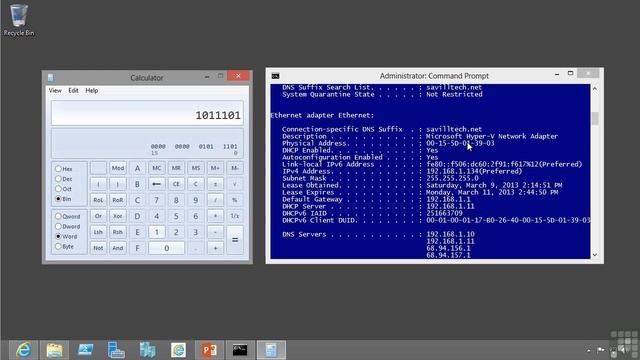640x360 pixels.
Task: Click the CE clear entry button
Action: [176, 184]
